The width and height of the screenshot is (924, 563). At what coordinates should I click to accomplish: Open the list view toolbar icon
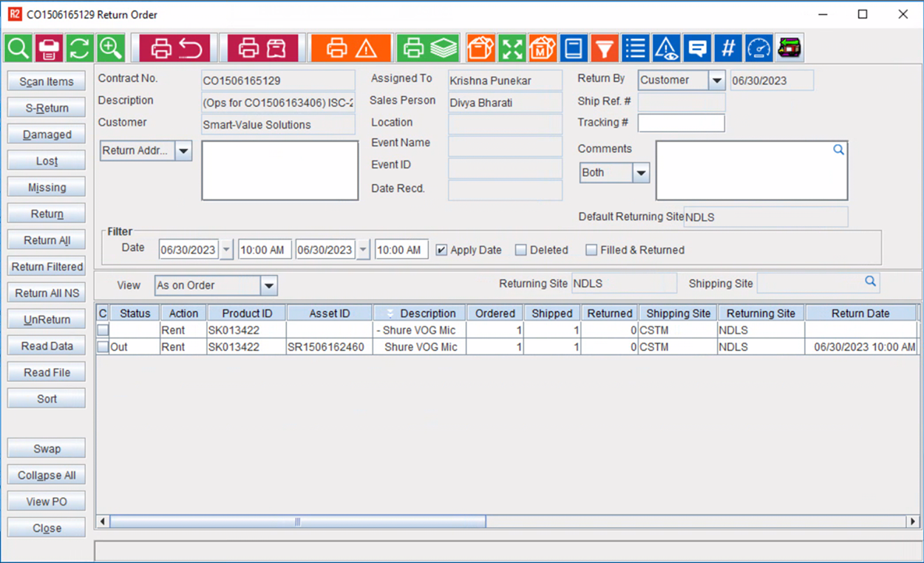coord(635,47)
